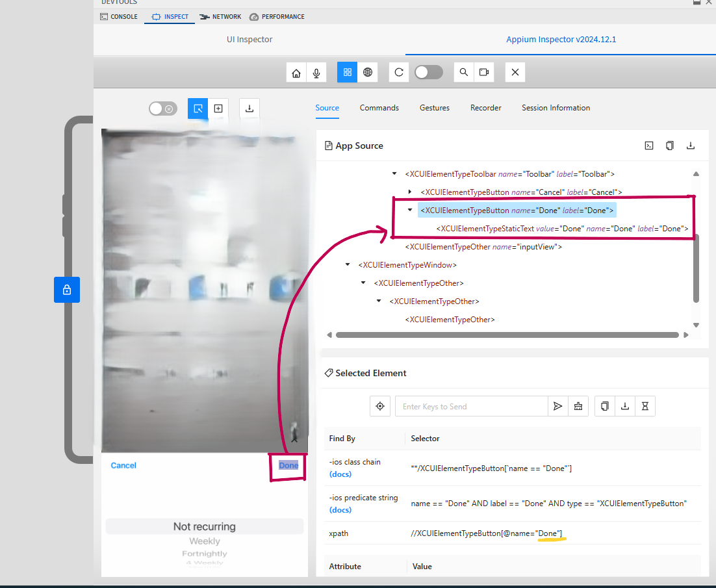Toggle attributes view in App Source header
The image size is (716, 588).
pos(649,146)
